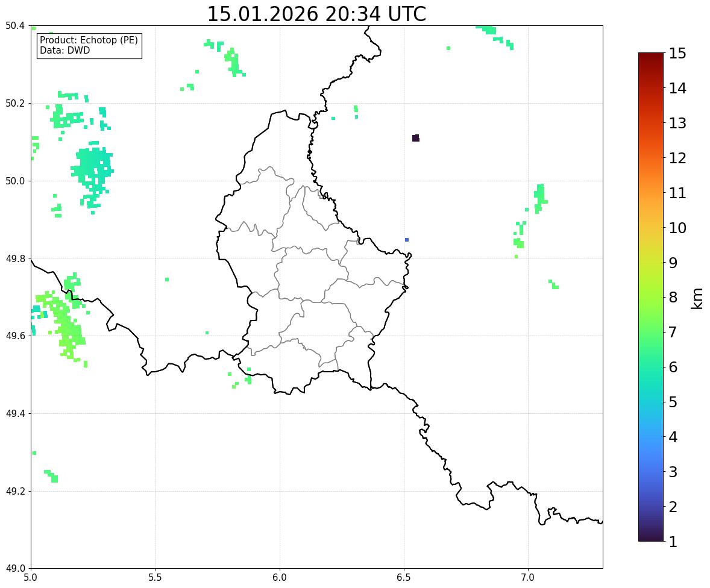Click the x-axis tick label '6.5'
The image size is (710, 588).
pyautogui.click(x=404, y=578)
